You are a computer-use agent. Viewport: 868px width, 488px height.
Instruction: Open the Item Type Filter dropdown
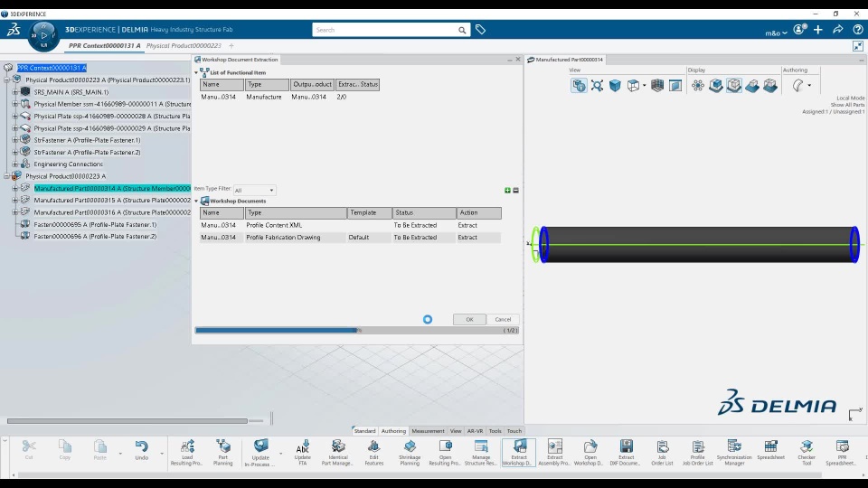pyautogui.click(x=254, y=190)
